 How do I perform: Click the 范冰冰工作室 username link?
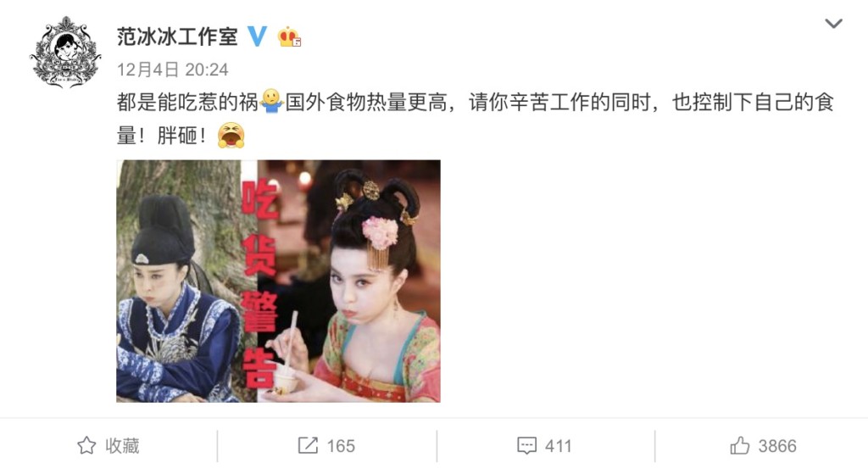pos(177,37)
